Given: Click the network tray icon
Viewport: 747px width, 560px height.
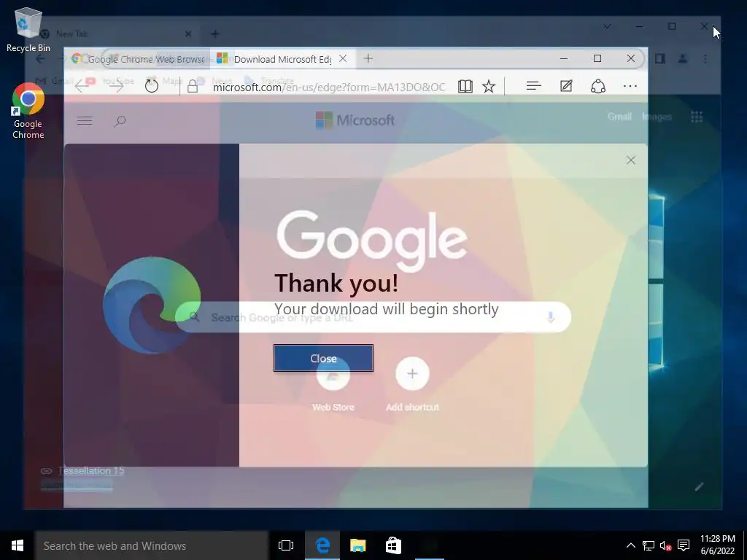Looking at the screenshot, I should coord(648,545).
